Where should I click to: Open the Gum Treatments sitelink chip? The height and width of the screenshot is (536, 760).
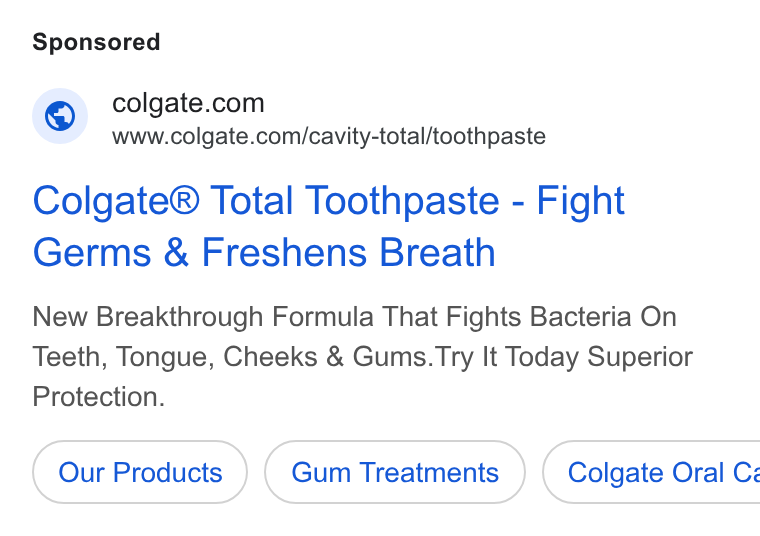[395, 472]
